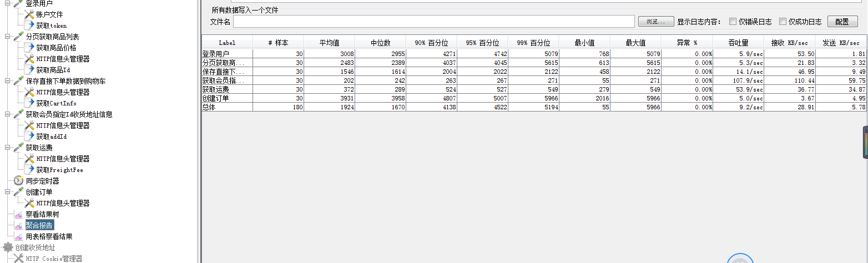Click the 创建收货地址 thread group gear icon
The height and width of the screenshot is (263, 868).
[x=8, y=247]
